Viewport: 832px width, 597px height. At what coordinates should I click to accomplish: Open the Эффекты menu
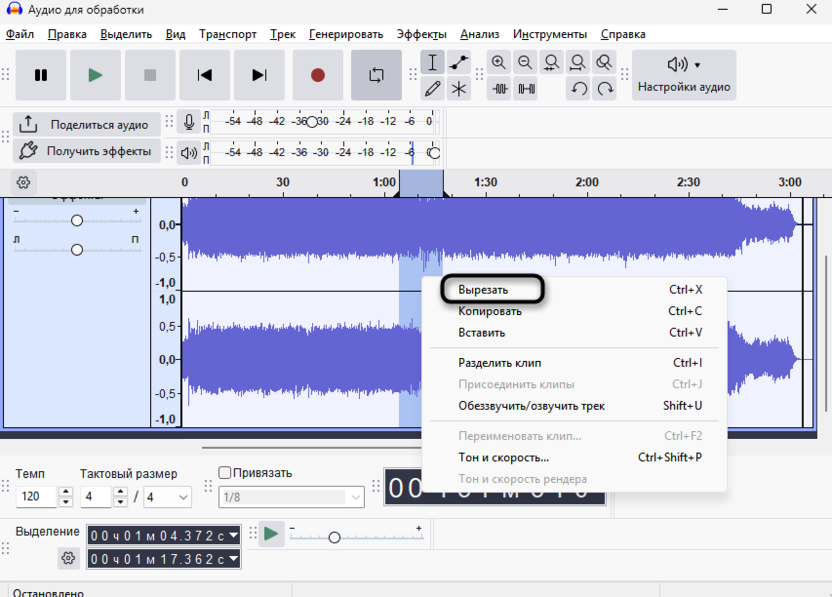point(423,33)
